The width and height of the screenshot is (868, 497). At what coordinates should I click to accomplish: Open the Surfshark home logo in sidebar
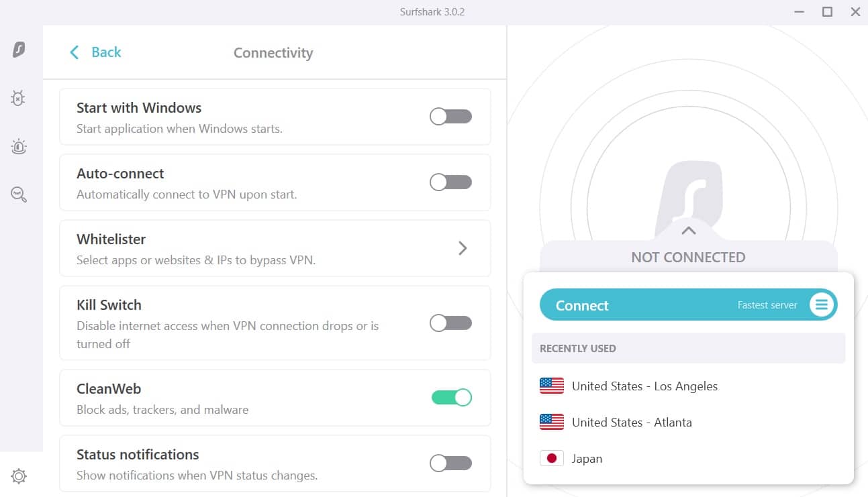(x=19, y=49)
